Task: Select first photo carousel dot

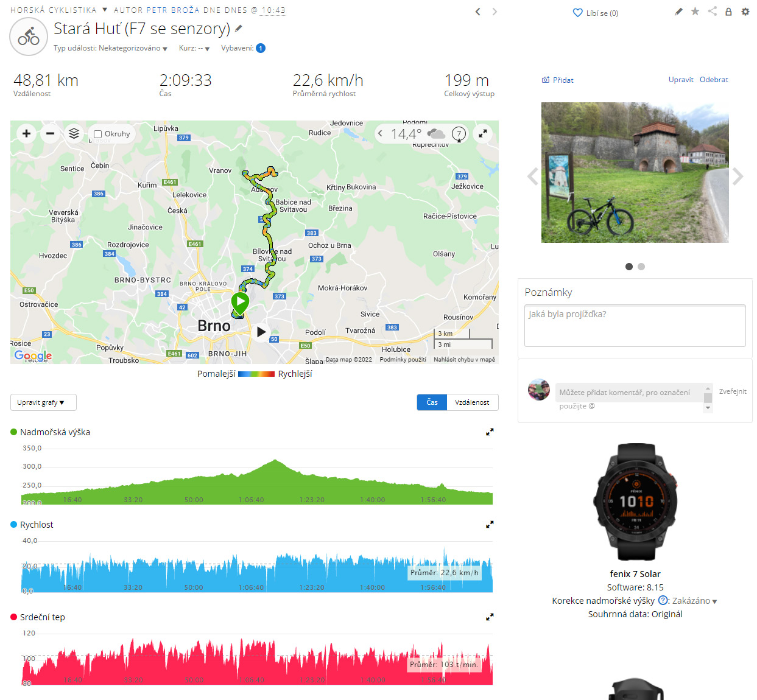Action: pos(629,267)
